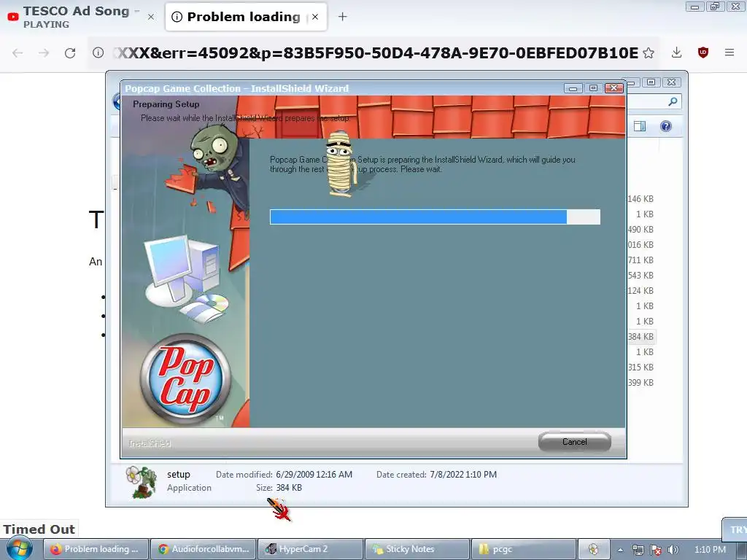This screenshot has height=560, width=747.
Task: Cancel the InstallShield setup
Action: pyautogui.click(x=575, y=442)
